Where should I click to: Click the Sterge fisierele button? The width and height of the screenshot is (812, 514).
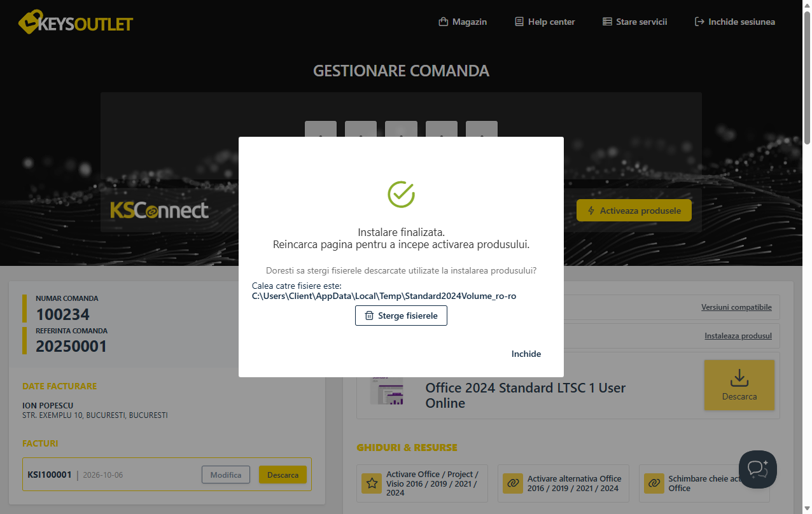click(401, 316)
